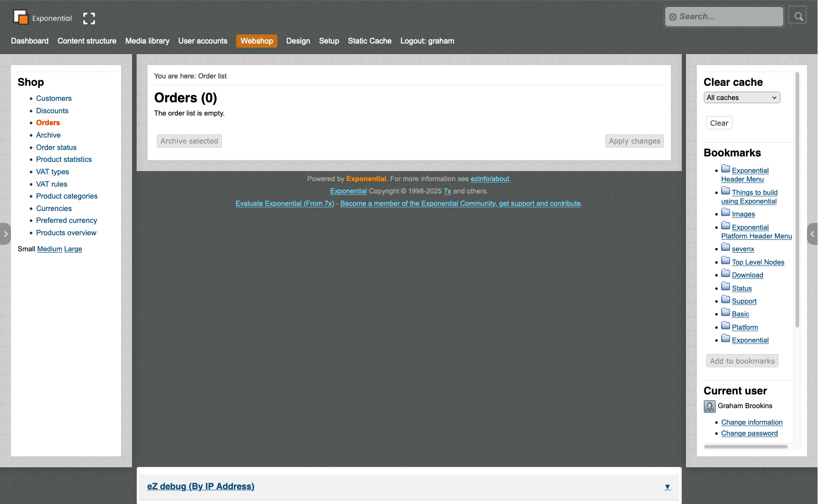Click the Exponential logo icon
Image resolution: width=818 pixels, height=504 pixels.
[21, 17]
